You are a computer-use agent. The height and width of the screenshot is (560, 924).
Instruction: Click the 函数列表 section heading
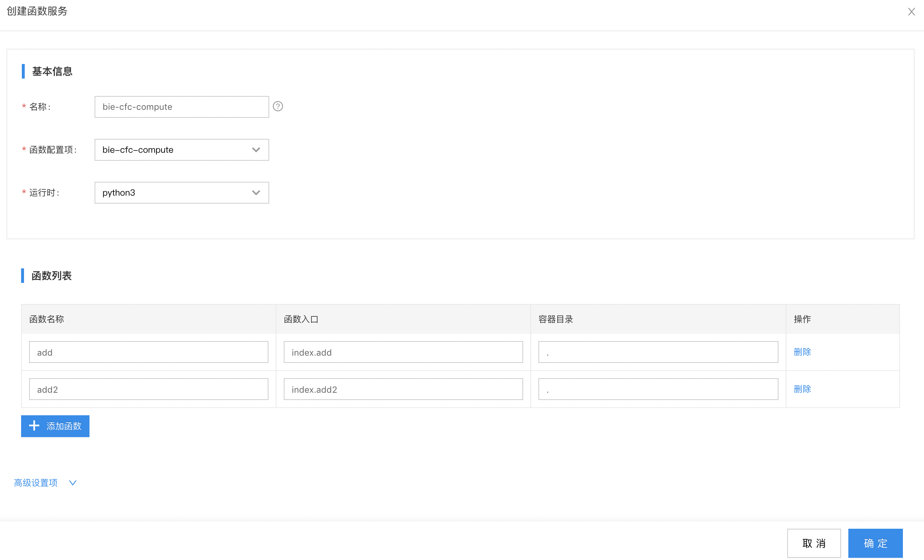51,276
